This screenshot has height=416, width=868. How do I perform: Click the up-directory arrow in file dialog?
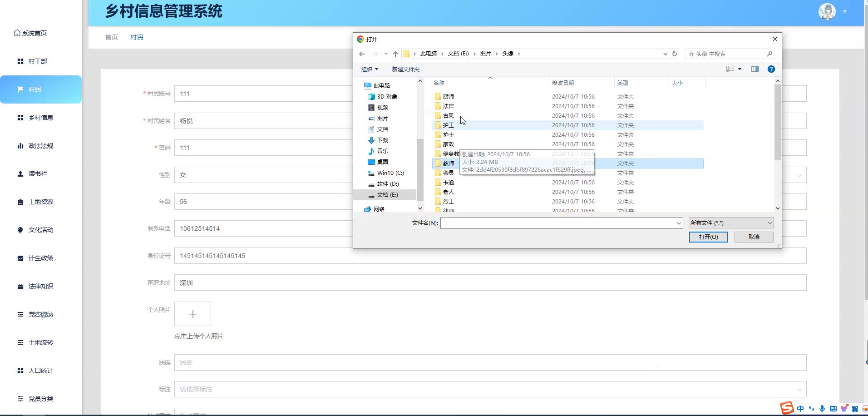point(395,54)
